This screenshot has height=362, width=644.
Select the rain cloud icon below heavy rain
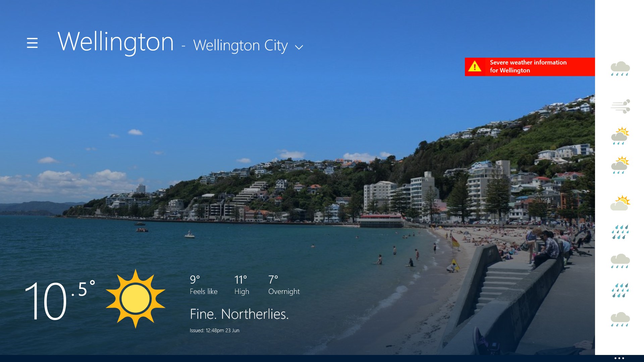[620, 261]
